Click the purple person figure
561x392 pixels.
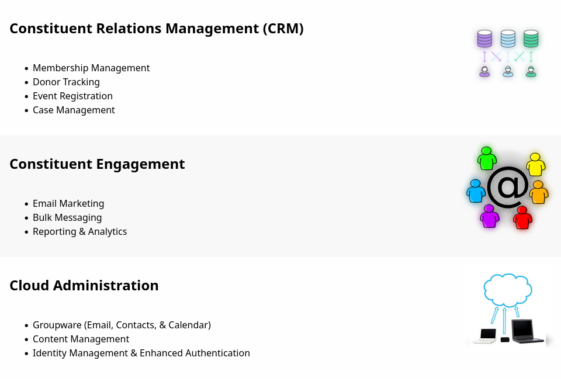490,216
